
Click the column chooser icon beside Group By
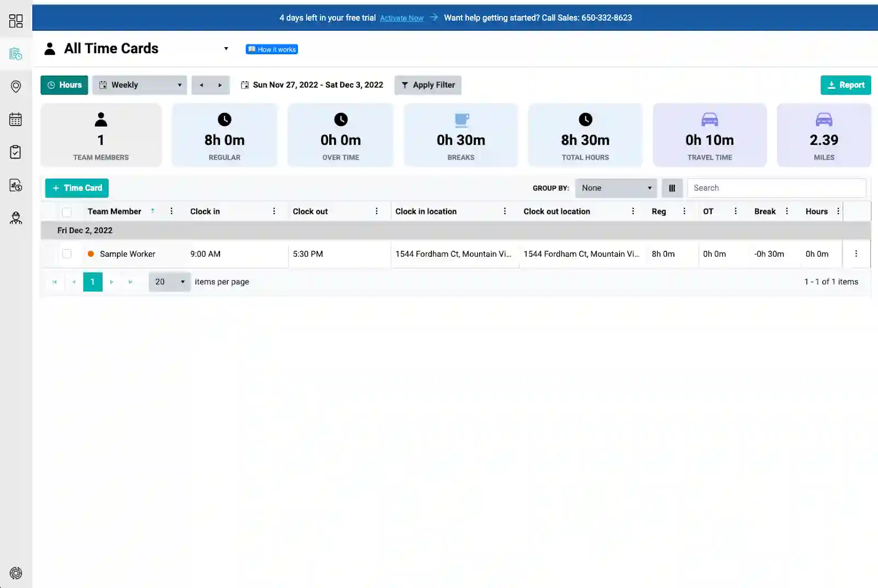(672, 188)
